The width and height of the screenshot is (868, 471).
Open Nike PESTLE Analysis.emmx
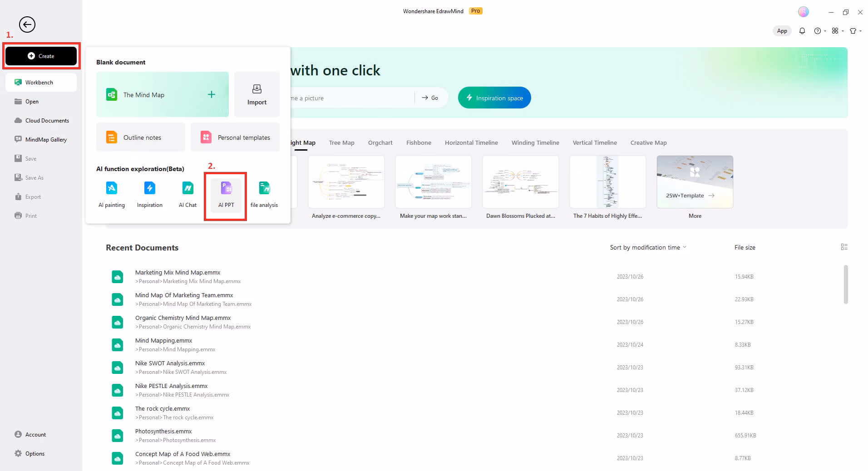pyautogui.click(x=171, y=386)
